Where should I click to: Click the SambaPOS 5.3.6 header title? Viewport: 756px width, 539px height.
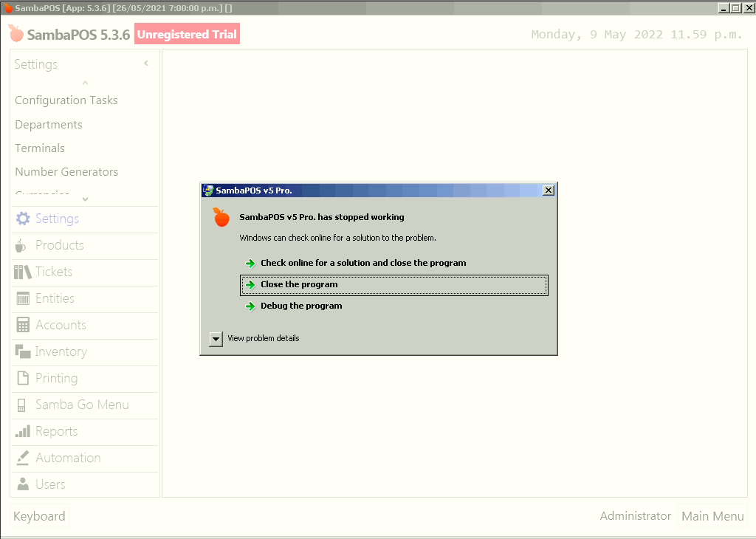(78, 35)
